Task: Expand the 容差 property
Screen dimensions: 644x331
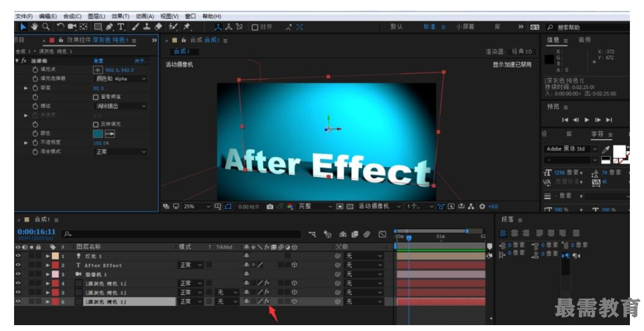Action: (26, 88)
